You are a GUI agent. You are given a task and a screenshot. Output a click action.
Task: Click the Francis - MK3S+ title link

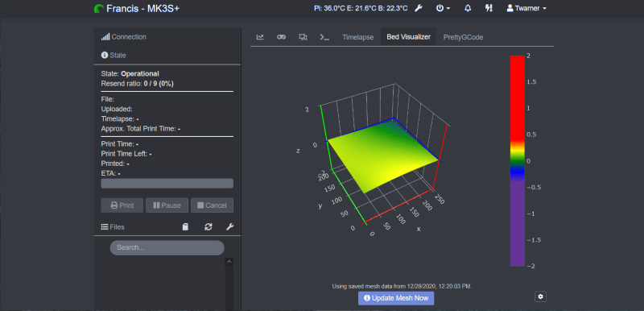pos(142,9)
